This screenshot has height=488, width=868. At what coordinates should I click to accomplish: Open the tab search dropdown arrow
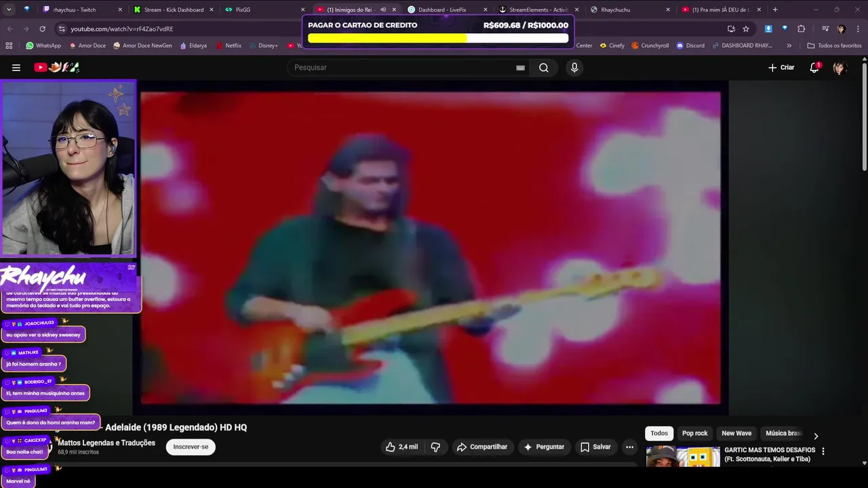click(9, 9)
